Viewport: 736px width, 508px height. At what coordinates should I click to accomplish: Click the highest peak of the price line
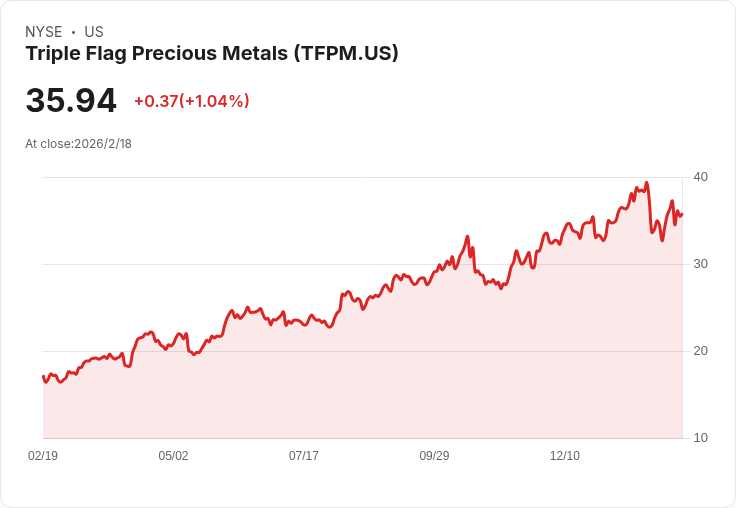pyautogui.click(x=647, y=183)
